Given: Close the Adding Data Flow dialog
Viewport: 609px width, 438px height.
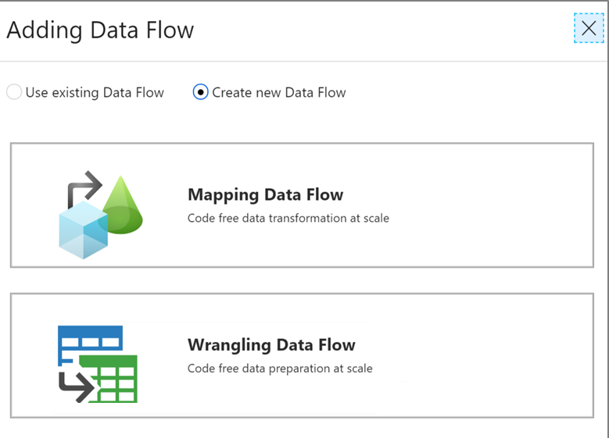Looking at the screenshot, I should click(x=588, y=29).
